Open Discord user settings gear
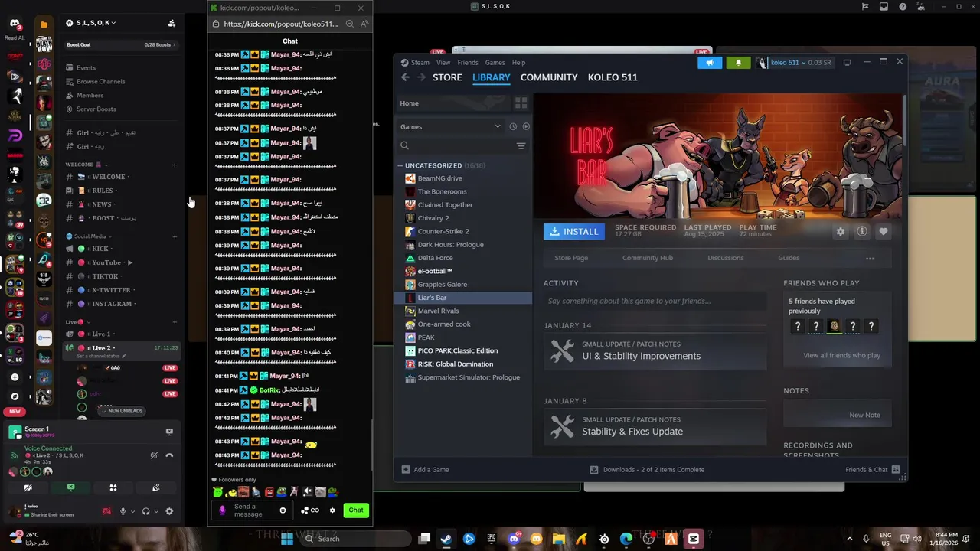This screenshot has width=980, height=551. coord(169,511)
